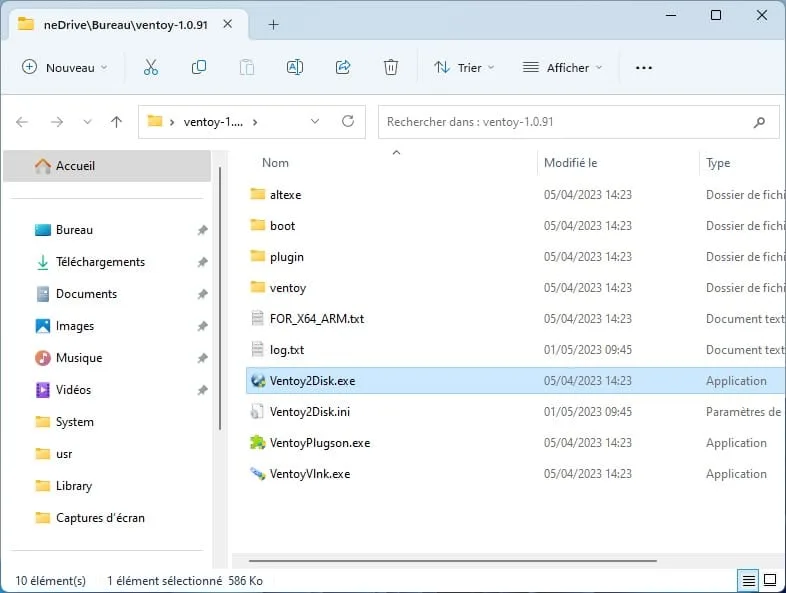This screenshot has height=593, width=786.
Task: Click the Delete trash icon
Action: 390,67
